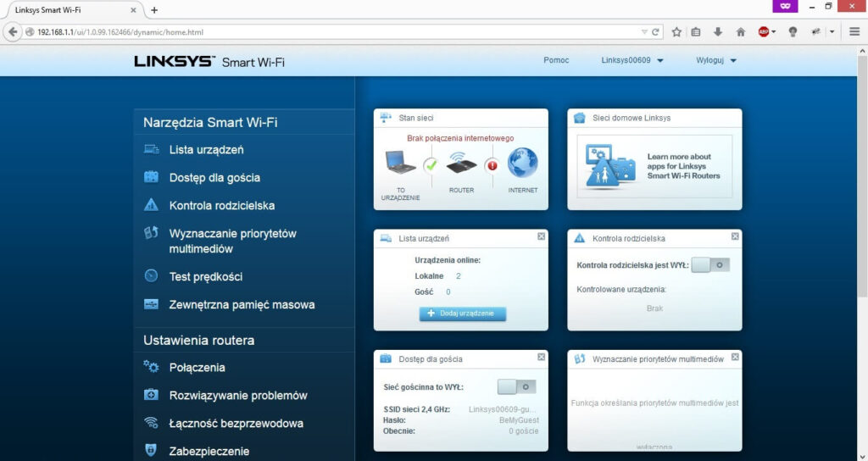Click the red internet error indicator
This screenshot has width=868, height=461.
click(x=492, y=165)
